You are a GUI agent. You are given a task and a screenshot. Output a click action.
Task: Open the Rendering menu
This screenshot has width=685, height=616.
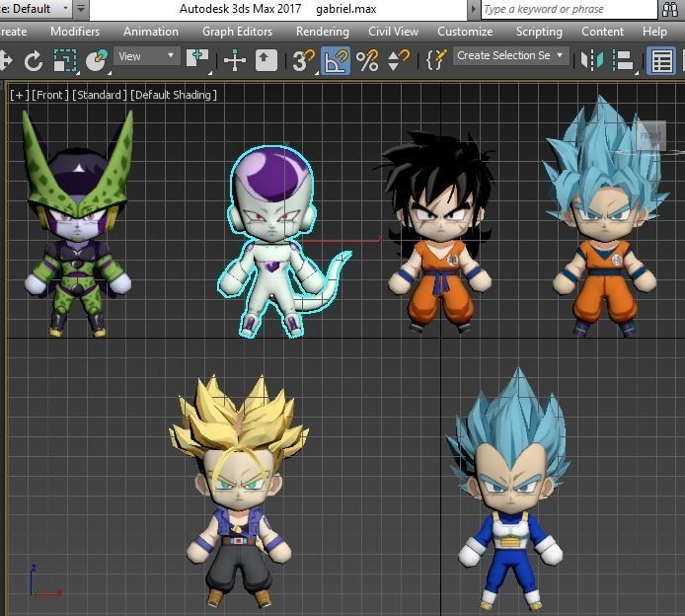[x=323, y=32]
